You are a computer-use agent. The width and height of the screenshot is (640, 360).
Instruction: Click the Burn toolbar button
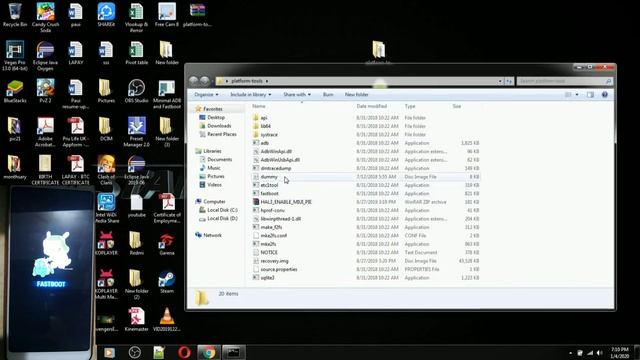(328, 95)
